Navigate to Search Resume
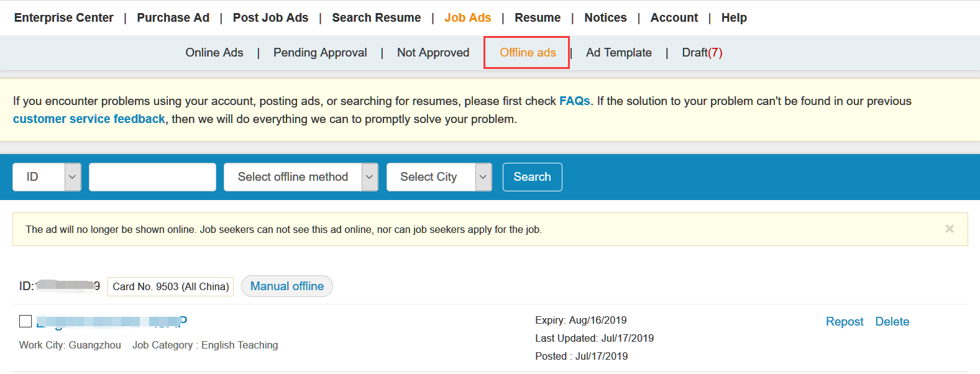Viewport: 980px width, 374px height. tap(376, 17)
